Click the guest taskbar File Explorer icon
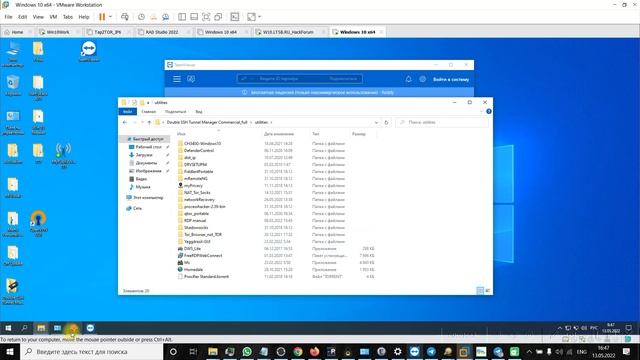This screenshot has height=360, width=640. (x=41, y=328)
